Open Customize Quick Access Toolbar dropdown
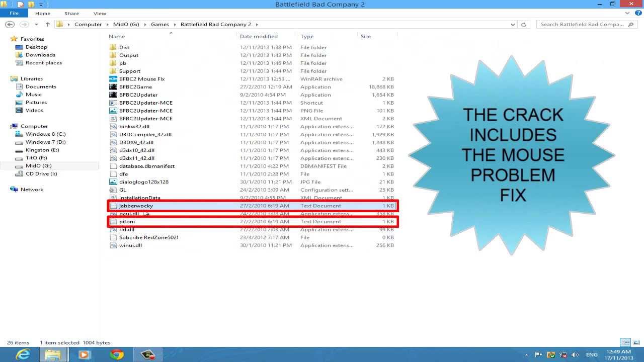The height and width of the screenshot is (362, 644). [41, 5]
